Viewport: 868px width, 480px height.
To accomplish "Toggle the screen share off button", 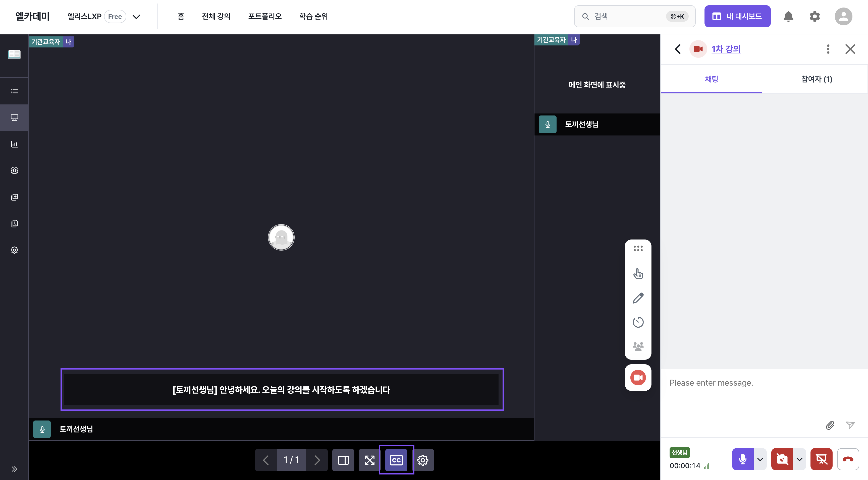I will point(821,459).
